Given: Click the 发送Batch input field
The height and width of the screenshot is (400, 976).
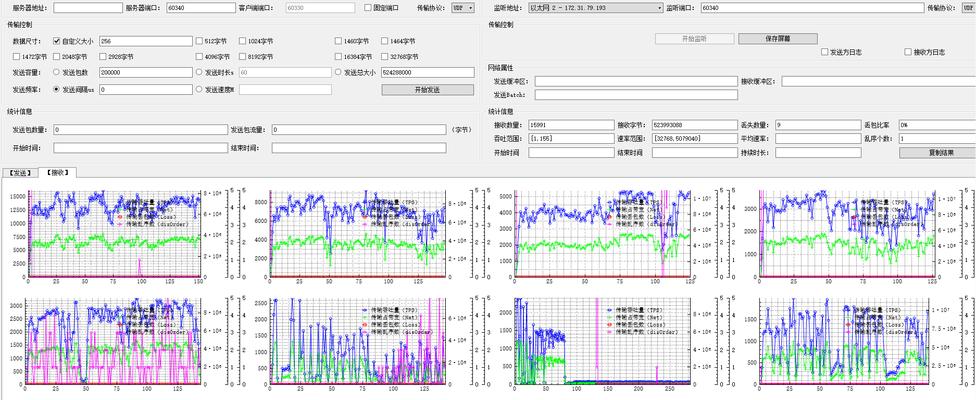Looking at the screenshot, I should point(636,95).
